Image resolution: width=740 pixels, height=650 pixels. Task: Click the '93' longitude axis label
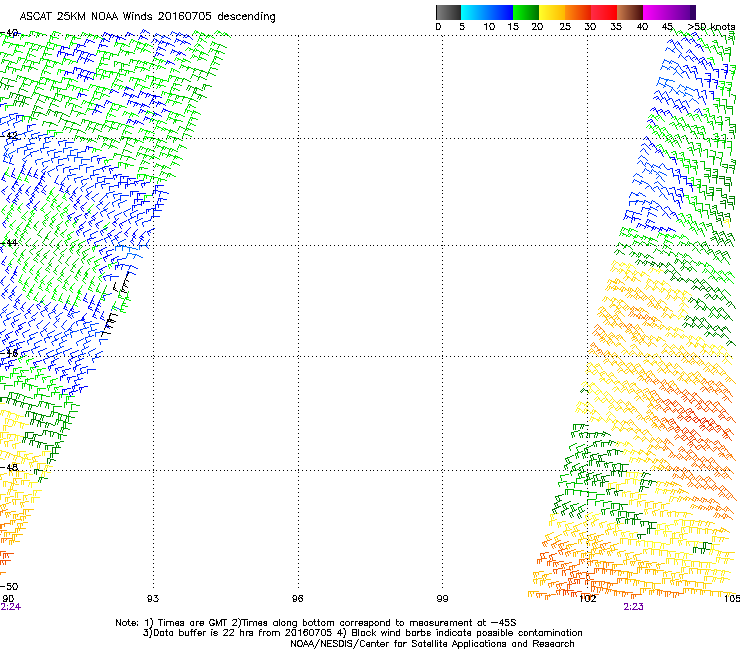coord(153,599)
